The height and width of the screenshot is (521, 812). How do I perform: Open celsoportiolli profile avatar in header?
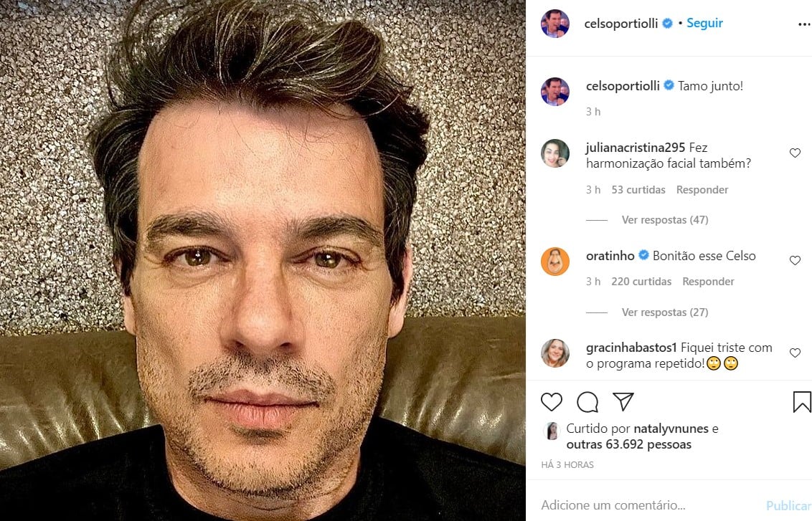pos(555,24)
